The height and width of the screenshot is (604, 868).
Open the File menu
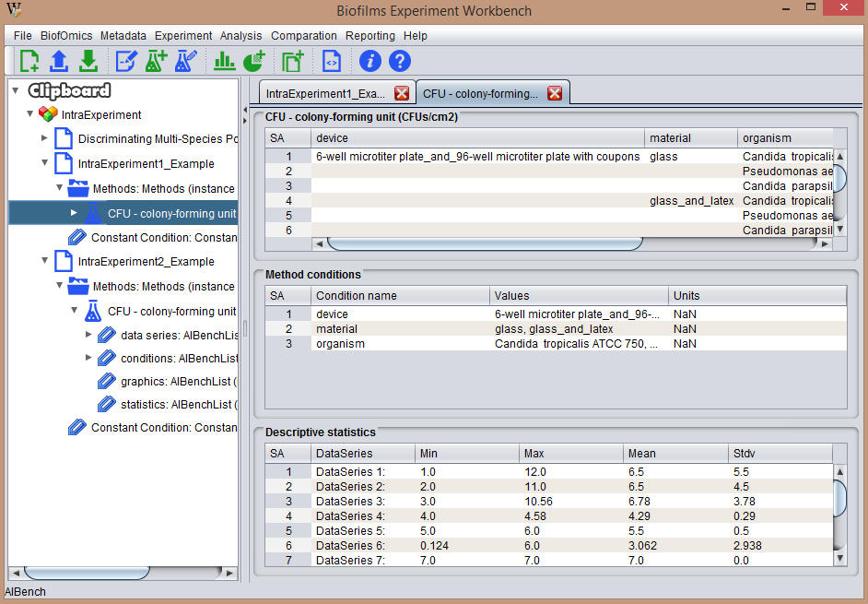pos(23,35)
